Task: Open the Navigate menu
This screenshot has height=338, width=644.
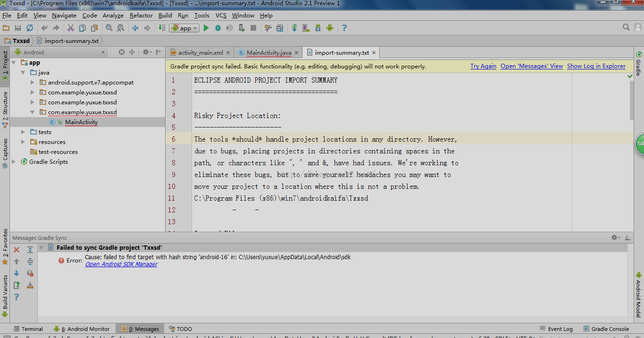Action: click(x=64, y=16)
